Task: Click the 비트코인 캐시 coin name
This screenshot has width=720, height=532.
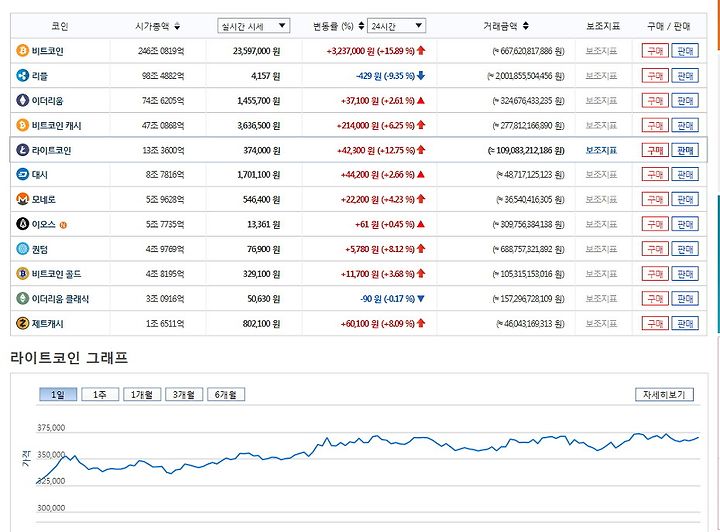Action: 56,125
